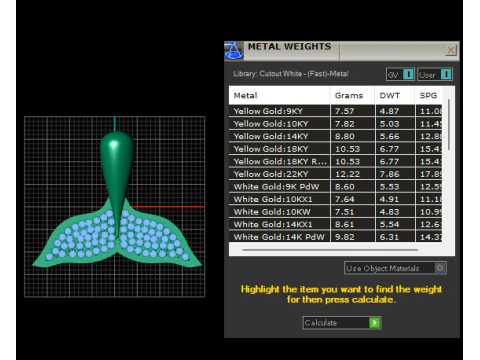Sort by the DWT column header
This screenshot has height=360, width=480.
pos(395,96)
